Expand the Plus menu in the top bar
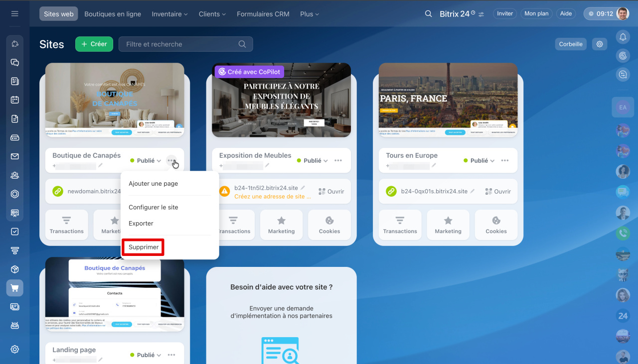 point(310,14)
